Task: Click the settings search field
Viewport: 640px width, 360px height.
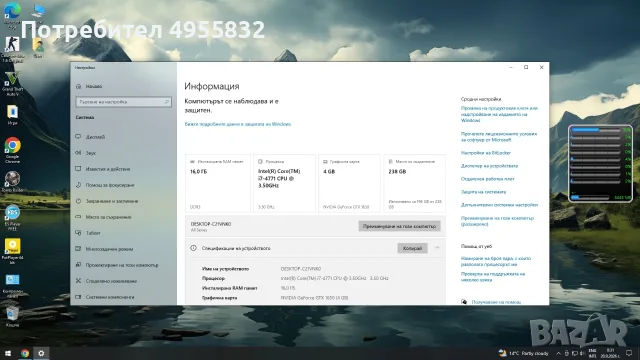Action: pyautogui.click(x=123, y=102)
